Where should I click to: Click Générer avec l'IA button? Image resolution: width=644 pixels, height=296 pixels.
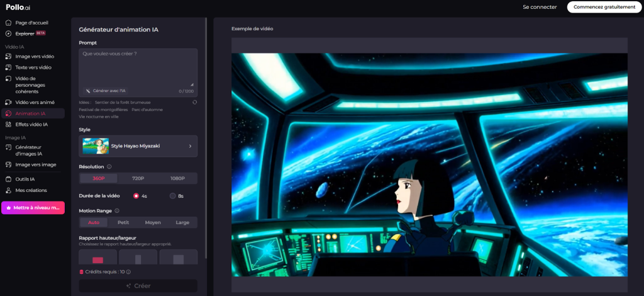click(106, 91)
